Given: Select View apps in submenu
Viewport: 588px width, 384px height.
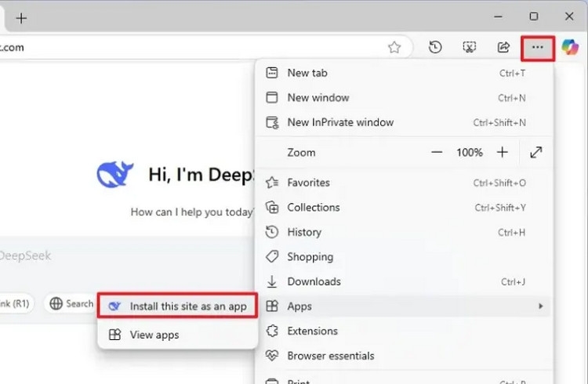Looking at the screenshot, I should pyautogui.click(x=177, y=335).
